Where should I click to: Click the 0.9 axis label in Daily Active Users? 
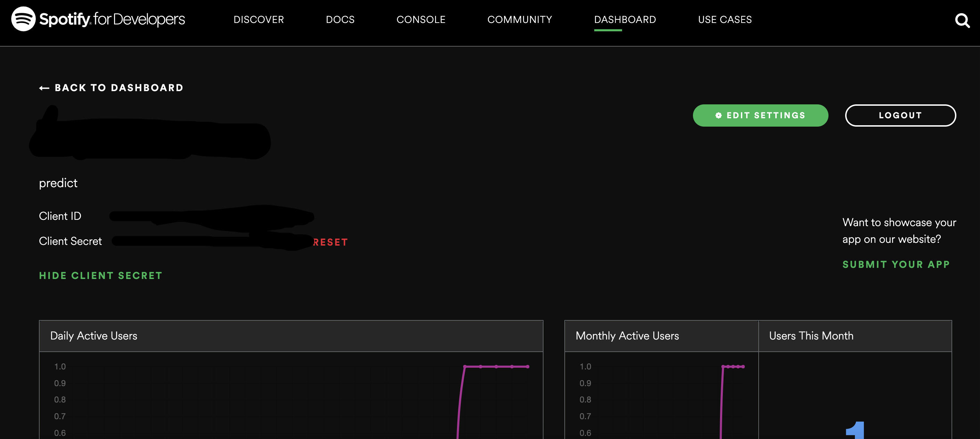[60, 383]
